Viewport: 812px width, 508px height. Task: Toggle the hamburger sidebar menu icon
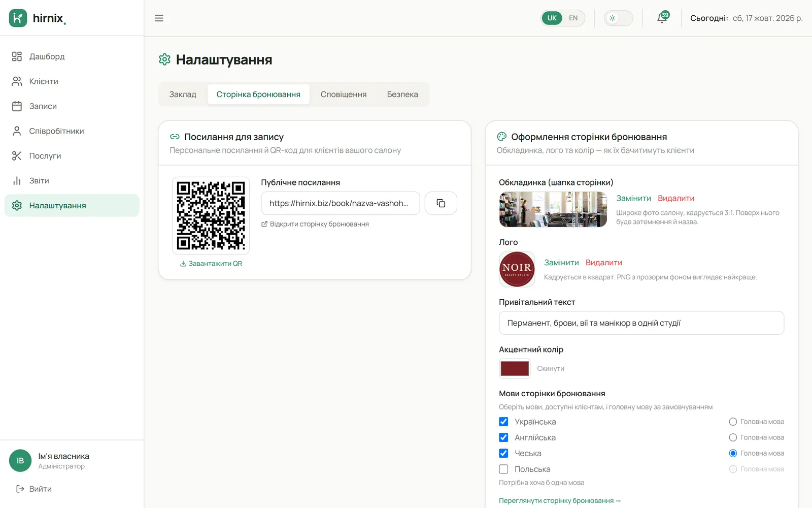(x=159, y=18)
